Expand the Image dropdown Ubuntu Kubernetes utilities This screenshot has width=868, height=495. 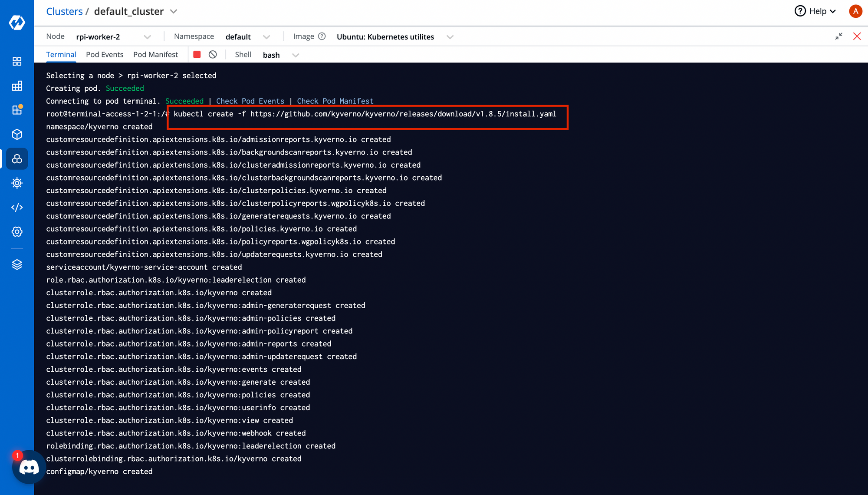click(450, 37)
